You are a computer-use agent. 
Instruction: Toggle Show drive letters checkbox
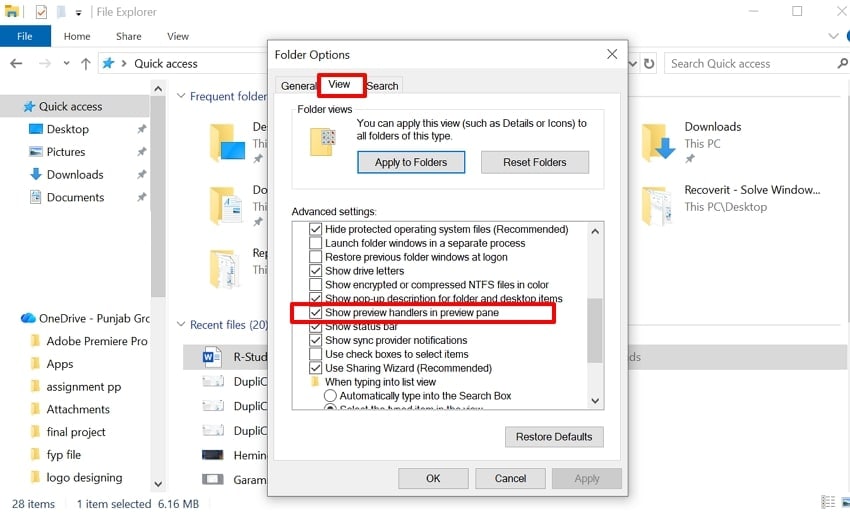point(315,271)
